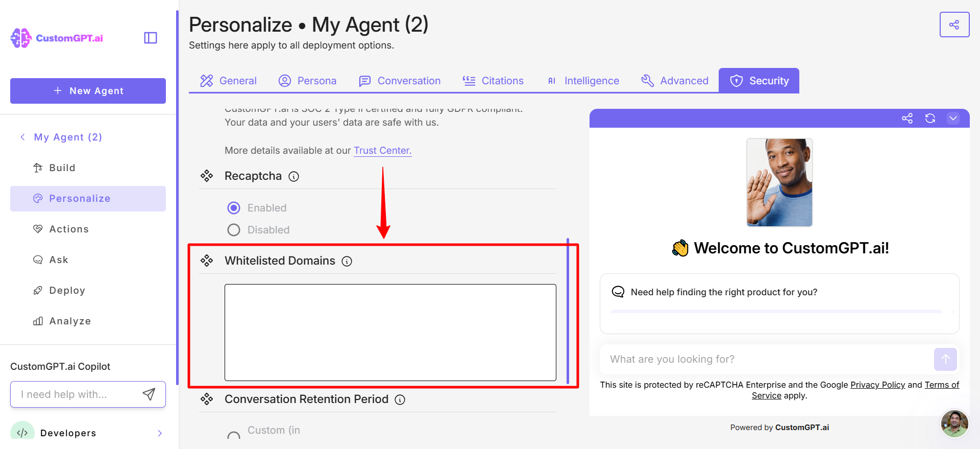
Task: Open the Terms of Service link
Action: pos(942,385)
